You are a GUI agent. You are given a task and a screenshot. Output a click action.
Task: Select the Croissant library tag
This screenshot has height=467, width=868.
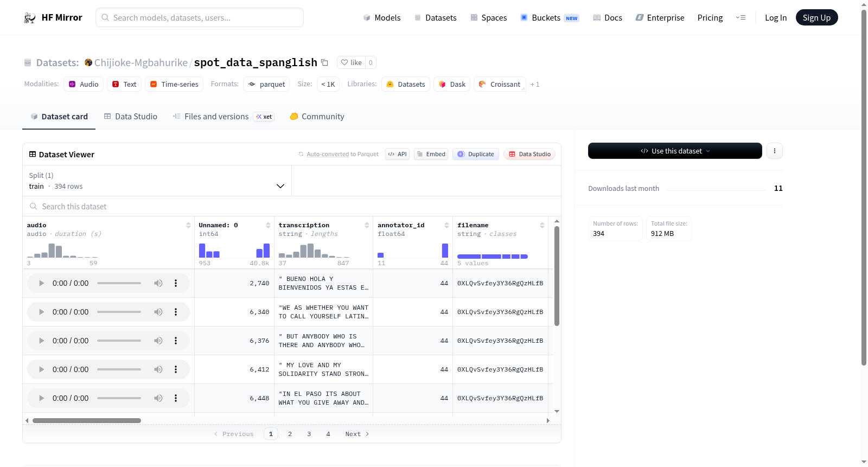tap(500, 84)
